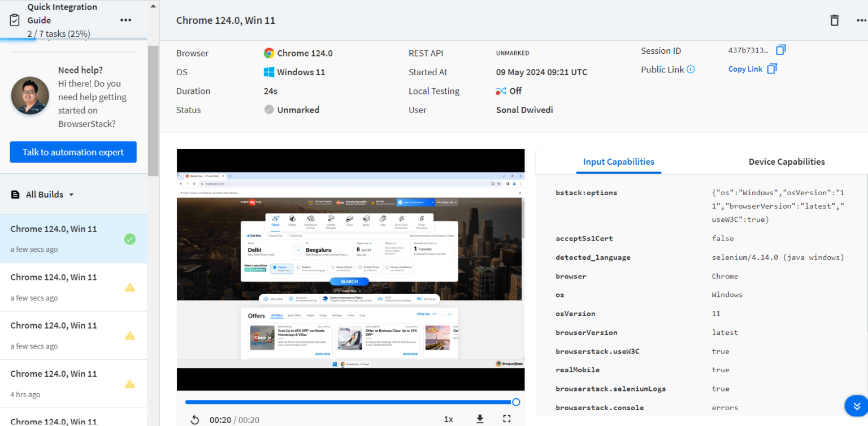Image resolution: width=868 pixels, height=426 pixels.
Task: Open Quick Integration Guide options menu
Action: (125, 20)
